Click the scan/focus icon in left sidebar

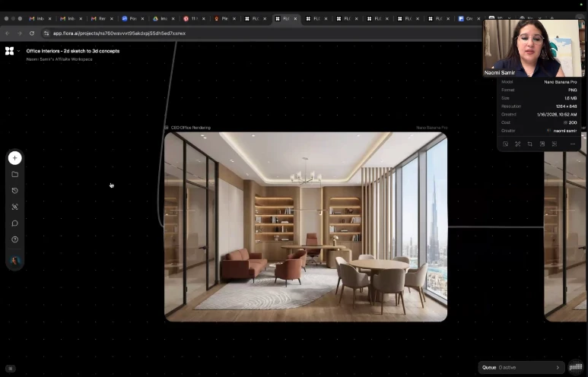click(14, 207)
